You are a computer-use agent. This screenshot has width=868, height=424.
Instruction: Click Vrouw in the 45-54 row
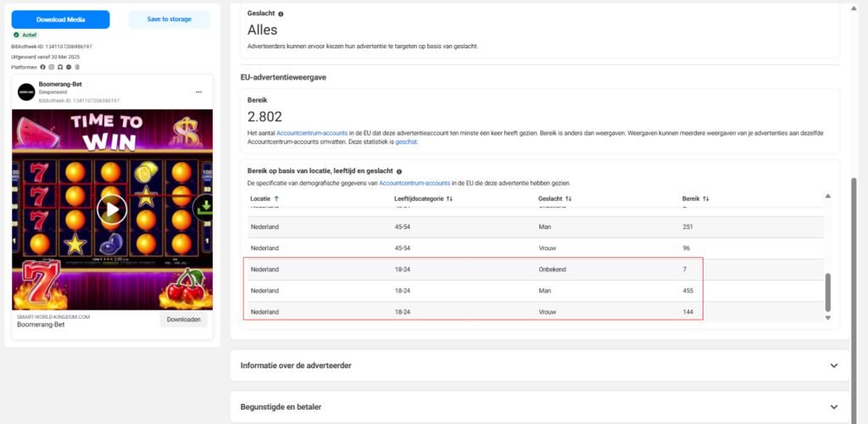(x=547, y=248)
